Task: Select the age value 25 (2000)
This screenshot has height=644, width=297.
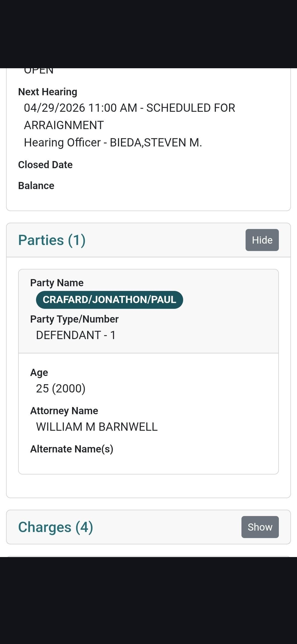Action: pos(61,389)
